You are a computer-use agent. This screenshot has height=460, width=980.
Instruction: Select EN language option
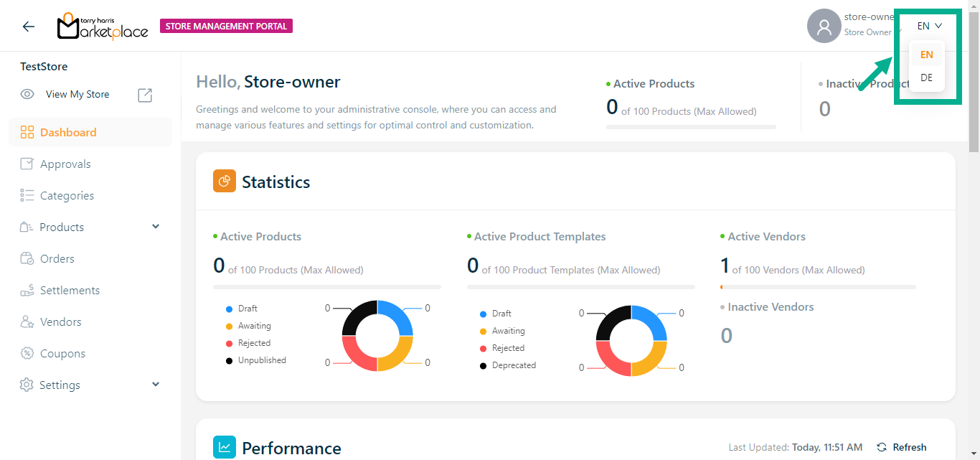(x=926, y=55)
